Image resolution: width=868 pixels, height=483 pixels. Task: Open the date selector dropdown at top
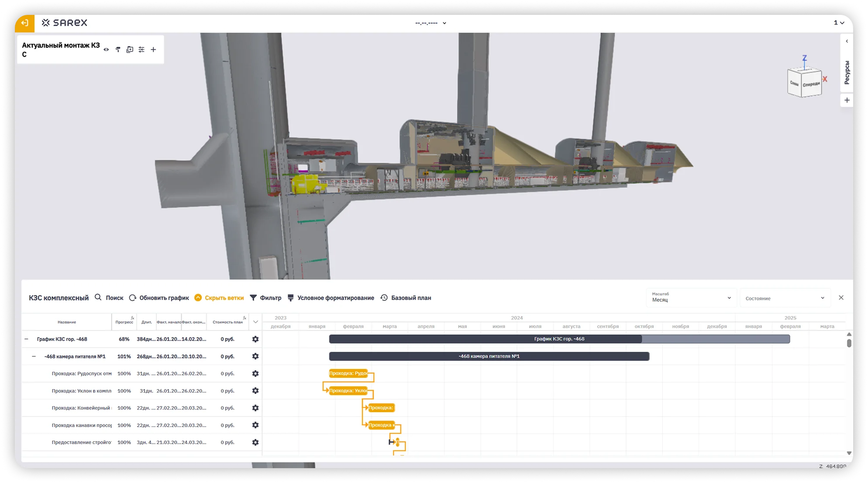(431, 23)
